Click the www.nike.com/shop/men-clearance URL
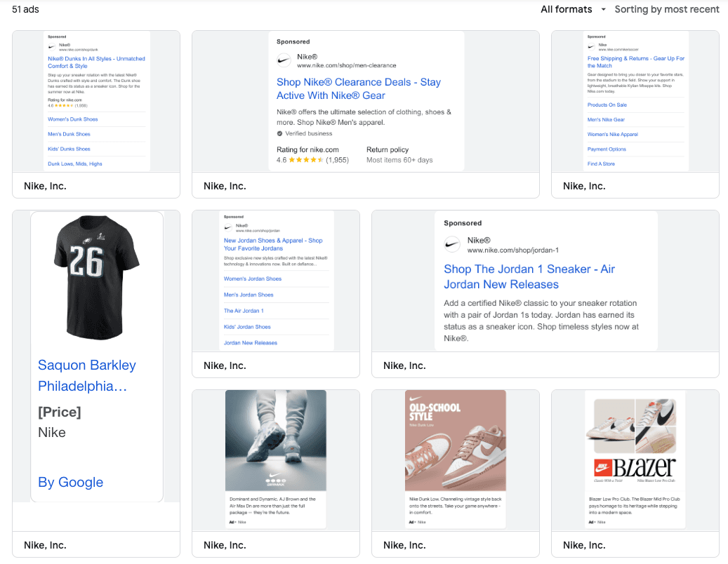 pos(346,65)
